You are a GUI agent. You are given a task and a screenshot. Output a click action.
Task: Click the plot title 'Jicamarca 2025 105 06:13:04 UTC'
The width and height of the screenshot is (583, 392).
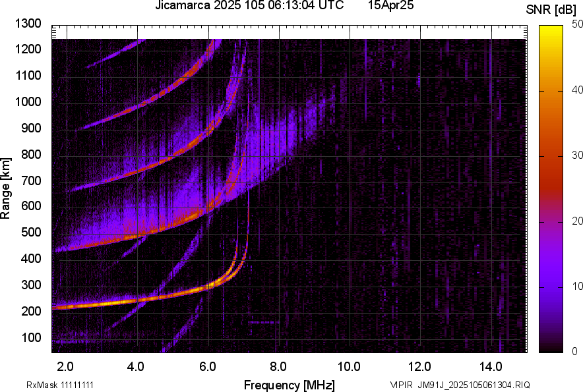click(x=249, y=5)
